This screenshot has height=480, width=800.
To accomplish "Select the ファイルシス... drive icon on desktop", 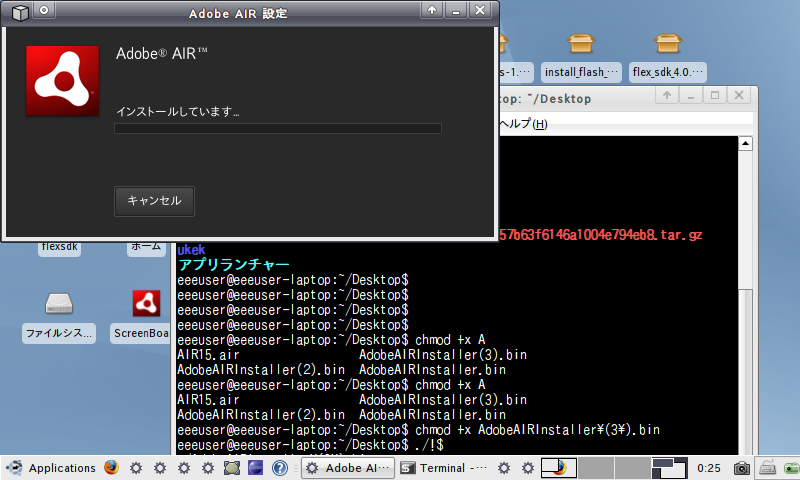I will [x=59, y=304].
